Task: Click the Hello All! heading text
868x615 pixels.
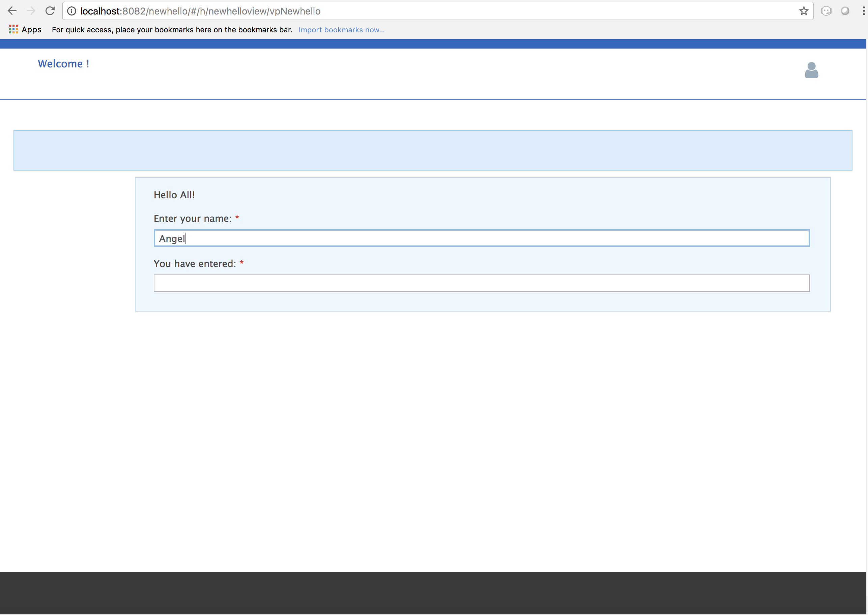Action: tap(174, 195)
